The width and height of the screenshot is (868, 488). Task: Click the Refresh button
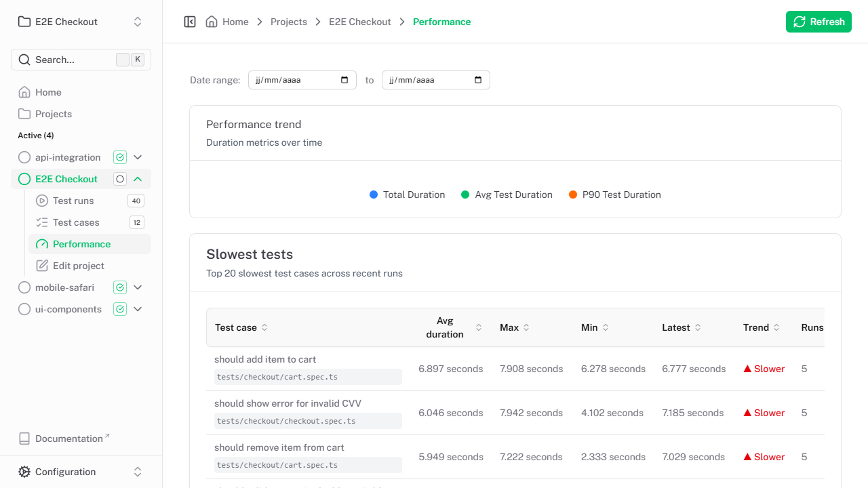(x=818, y=22)
